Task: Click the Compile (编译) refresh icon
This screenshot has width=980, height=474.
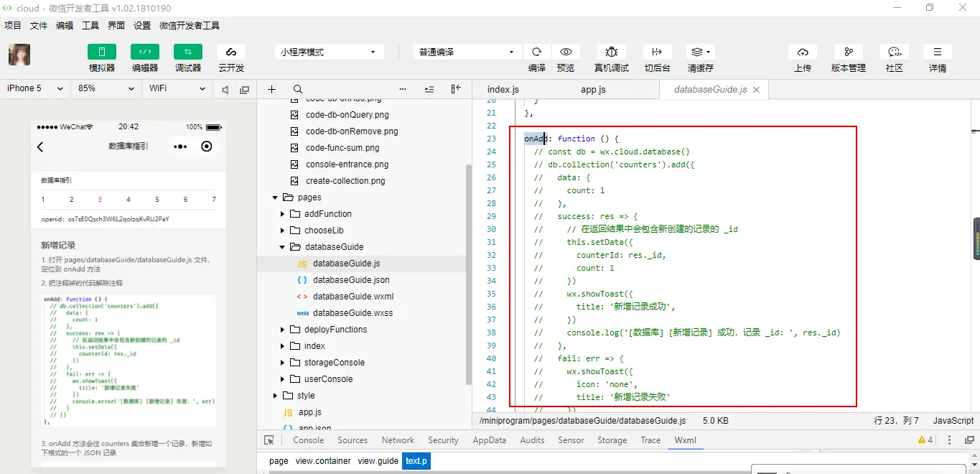Action: 536,52
